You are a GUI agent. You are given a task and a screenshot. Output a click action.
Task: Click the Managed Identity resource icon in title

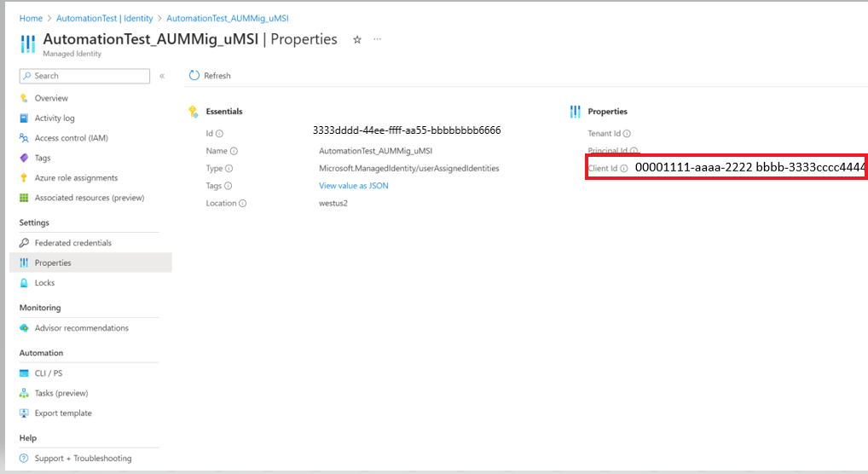pos(27,43)
